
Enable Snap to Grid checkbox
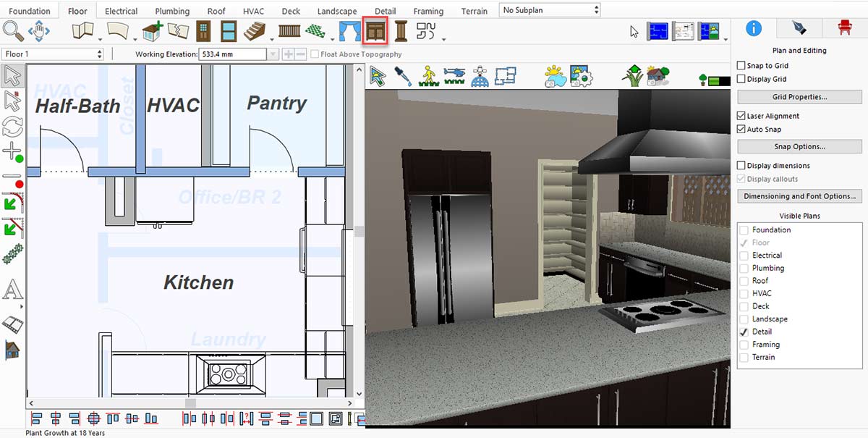(741, 66)
